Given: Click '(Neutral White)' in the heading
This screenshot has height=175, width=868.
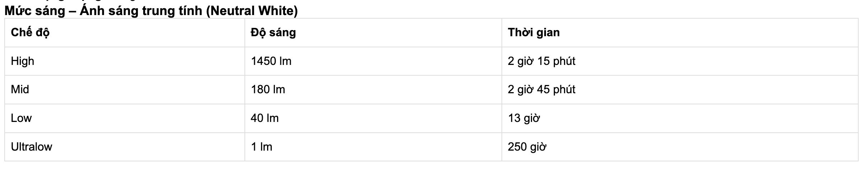Looking at the screenshot, I should point(252,11).
